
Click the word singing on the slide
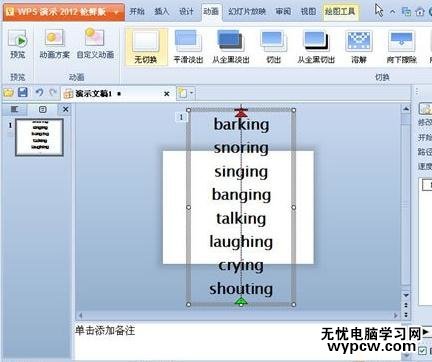[x=241, y=172]
